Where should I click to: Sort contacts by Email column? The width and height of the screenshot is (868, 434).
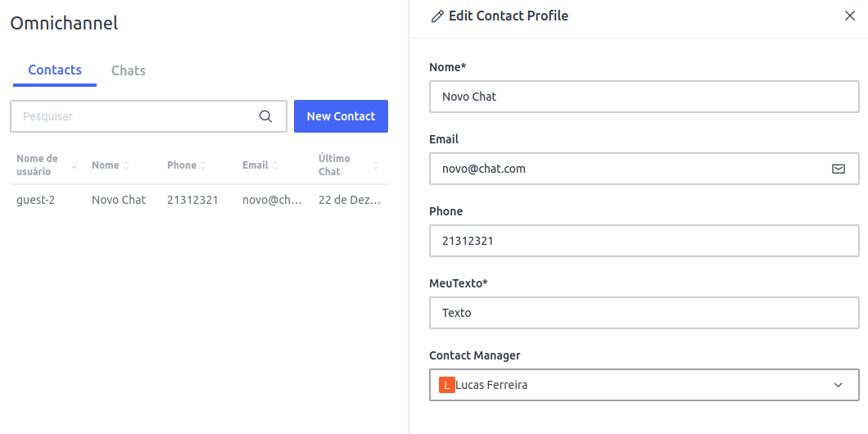[x=275, y=165]
